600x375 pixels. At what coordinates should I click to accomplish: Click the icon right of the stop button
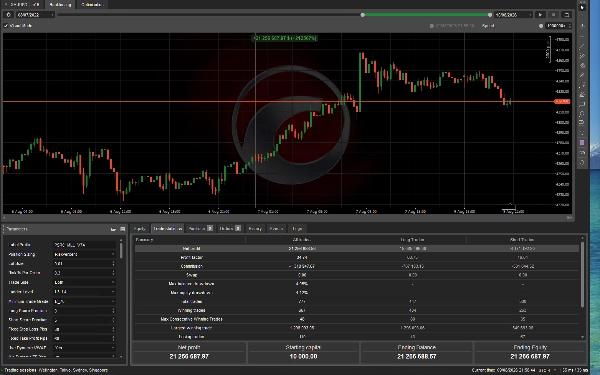click(567, 15)
